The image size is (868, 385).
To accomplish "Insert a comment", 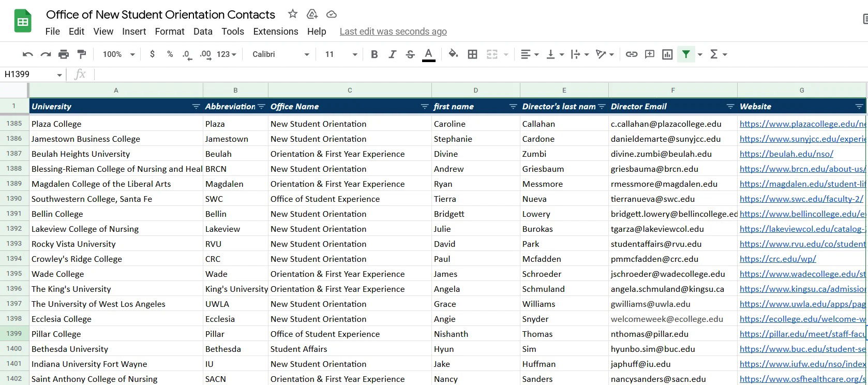I will (650, 54).
